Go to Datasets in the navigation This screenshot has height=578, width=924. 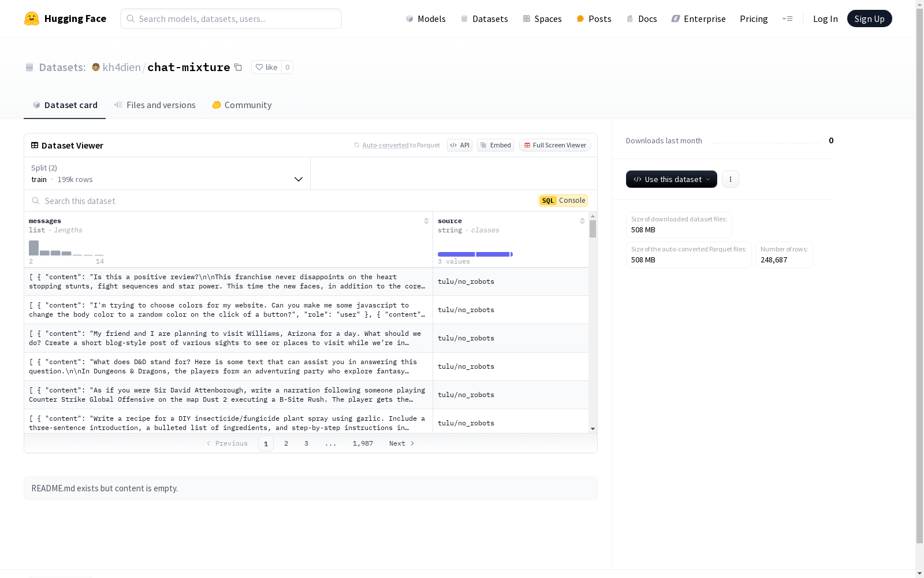click(484, 18)
